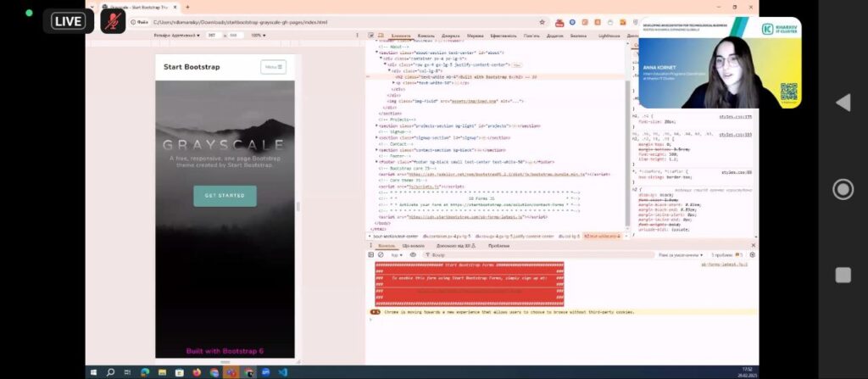
Task: Open Task View from the taskbar
Action: pos(127,372)
